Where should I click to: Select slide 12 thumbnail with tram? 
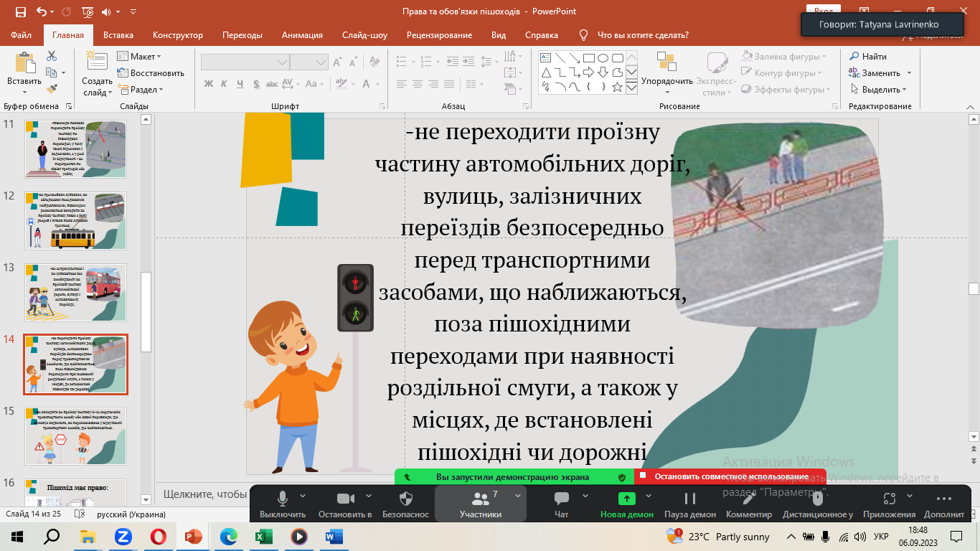click(x=76, y=220)
